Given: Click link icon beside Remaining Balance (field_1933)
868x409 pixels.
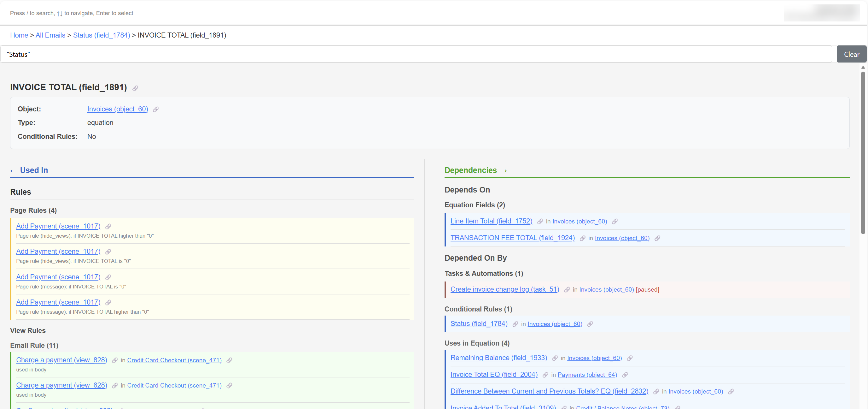Looking at the screenshot, I should click(555, 358).
